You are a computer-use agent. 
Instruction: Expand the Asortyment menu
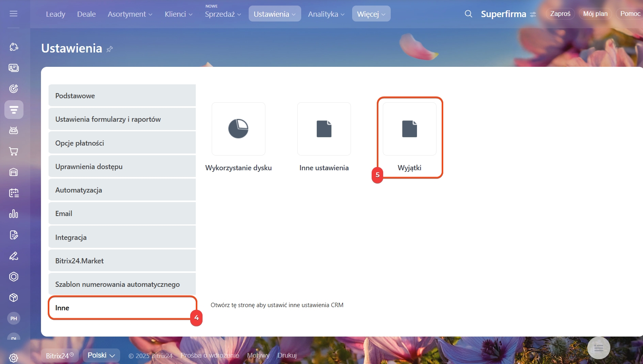click(130, 14)
